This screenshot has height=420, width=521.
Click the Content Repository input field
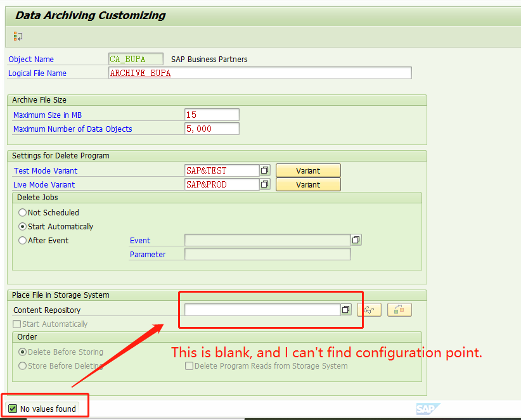tap(262, 310)
